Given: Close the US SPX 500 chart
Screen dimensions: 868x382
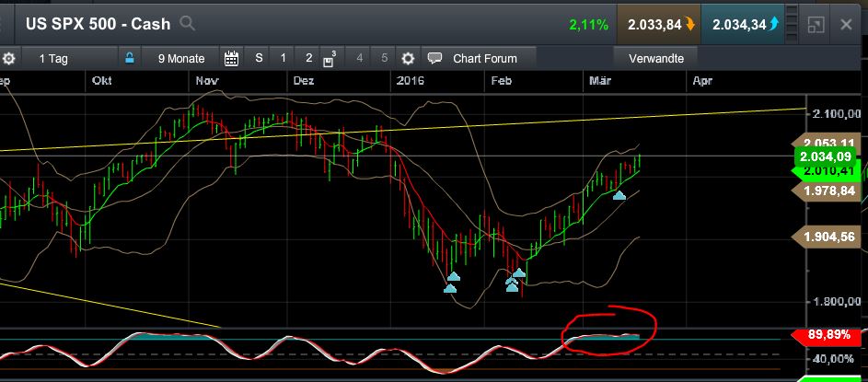Looking at the screenshot, I should (x=846, y=24).
